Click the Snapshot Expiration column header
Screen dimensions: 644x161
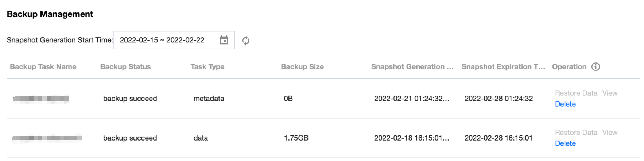503,67
